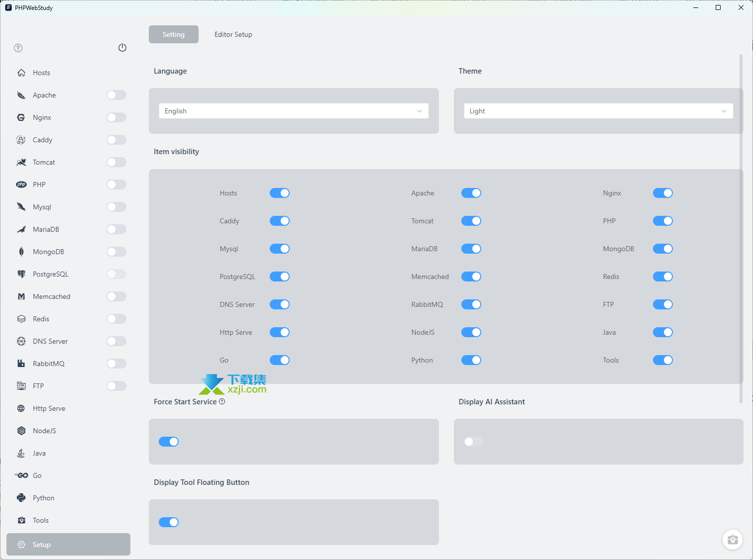Image resolution: width=753 pixels, height=560 pixels.
Task: Switch to the Editor Setup tab
Action: point(233,34)
